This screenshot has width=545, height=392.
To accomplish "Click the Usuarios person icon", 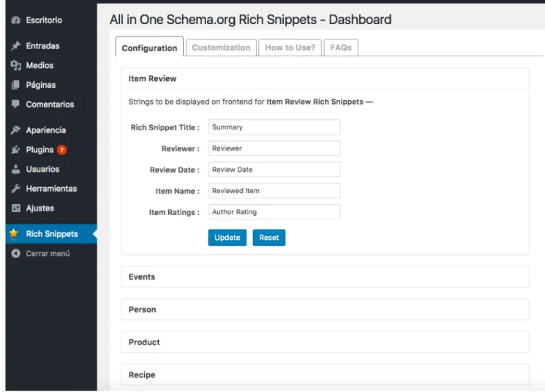I will (x=15, y=169).
